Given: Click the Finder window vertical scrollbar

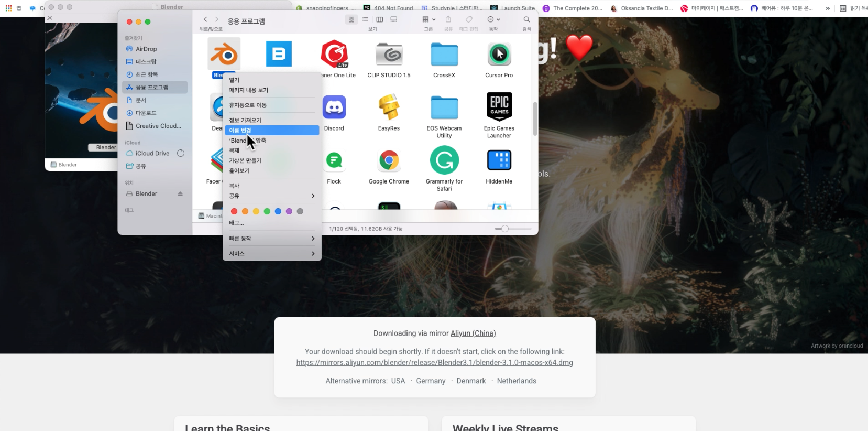Looking at the screenshot, I should click(535, 118).
